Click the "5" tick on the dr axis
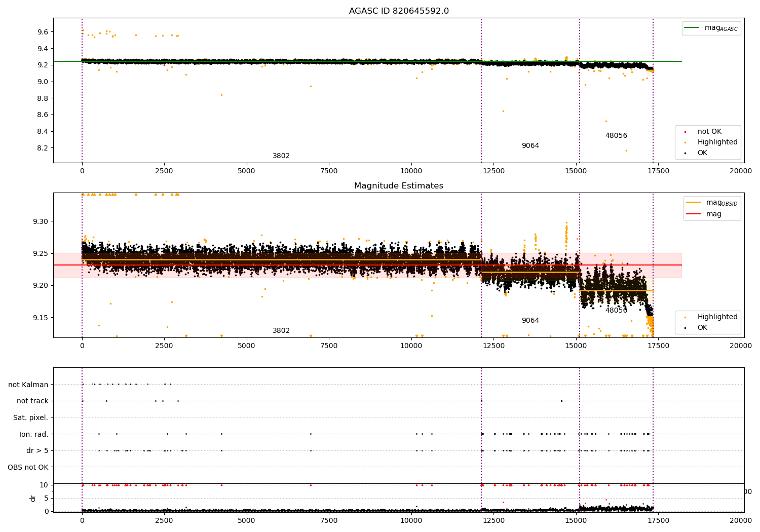Image resolution: width=760 pixels, height=532 pixels. [47, 499]
